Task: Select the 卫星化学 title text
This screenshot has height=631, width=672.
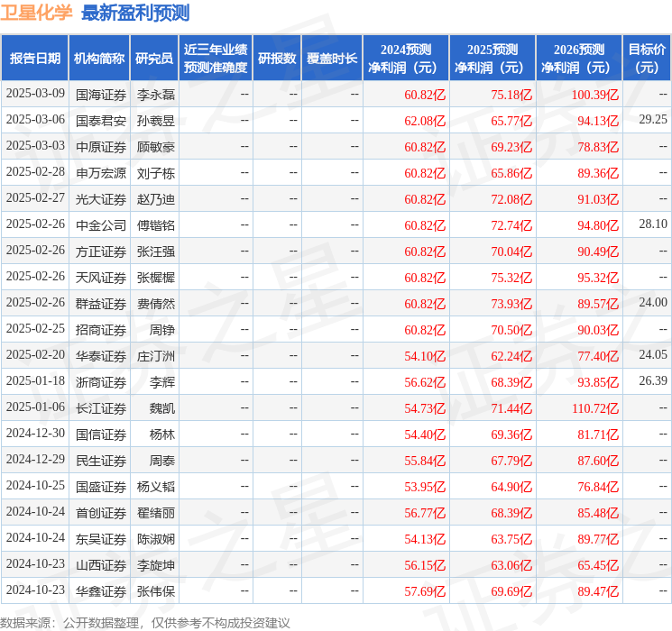Action: pos(36,13)
